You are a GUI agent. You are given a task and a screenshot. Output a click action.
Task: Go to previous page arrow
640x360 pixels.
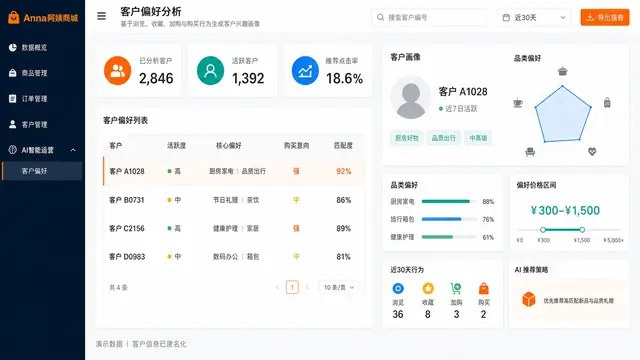pyautogui.click(x=277, y=287)
